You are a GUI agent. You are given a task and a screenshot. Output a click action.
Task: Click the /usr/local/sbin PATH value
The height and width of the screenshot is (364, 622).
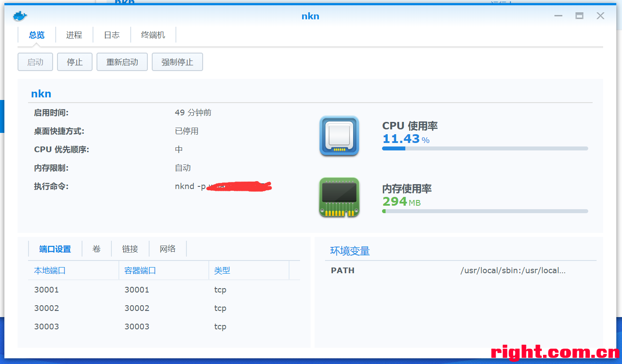click(513, 271)
